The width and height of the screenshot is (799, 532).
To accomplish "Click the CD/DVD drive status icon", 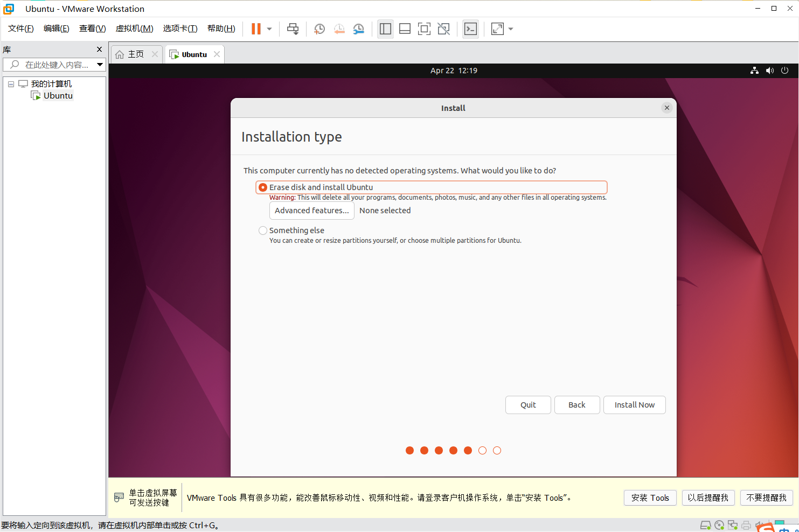I will tap(719, 526).
